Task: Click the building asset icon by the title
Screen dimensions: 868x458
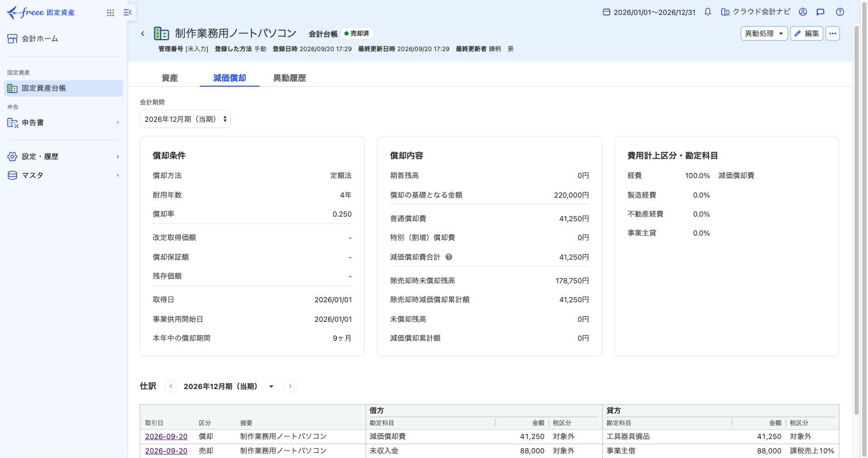Action: coord(161,34)
